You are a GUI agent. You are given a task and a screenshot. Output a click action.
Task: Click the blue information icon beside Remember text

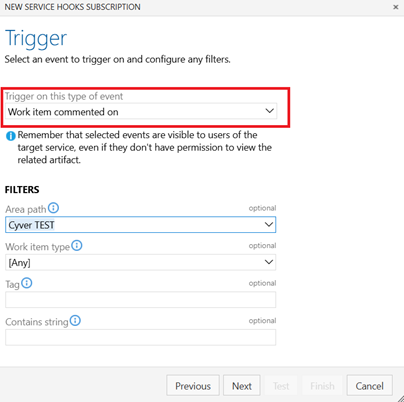pyautogui.click(x=11, y=136)
